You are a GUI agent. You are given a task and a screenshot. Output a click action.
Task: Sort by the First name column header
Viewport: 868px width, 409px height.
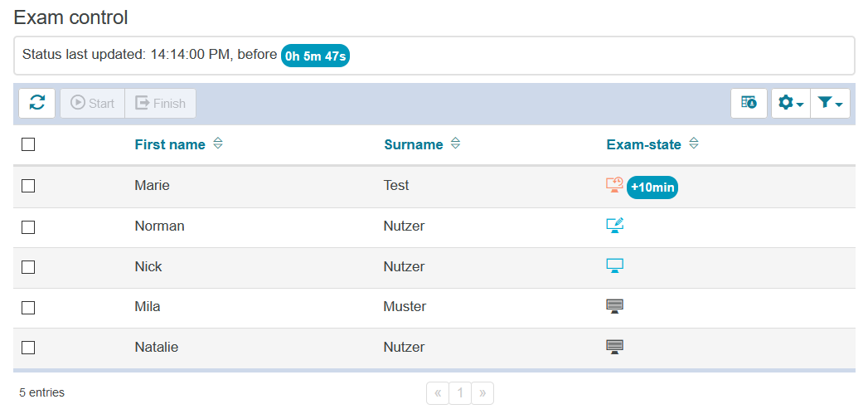pos(170,144)
